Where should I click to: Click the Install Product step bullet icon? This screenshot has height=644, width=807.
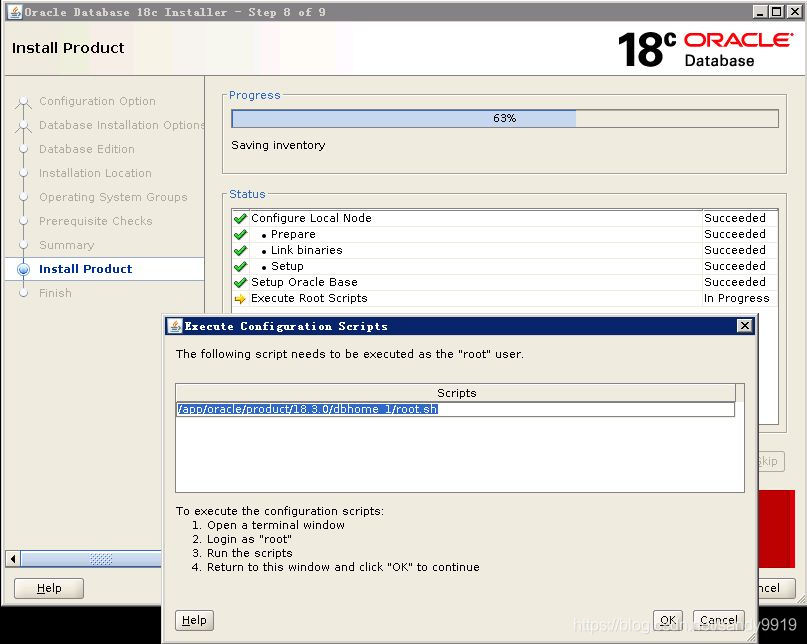click(23, 269)
